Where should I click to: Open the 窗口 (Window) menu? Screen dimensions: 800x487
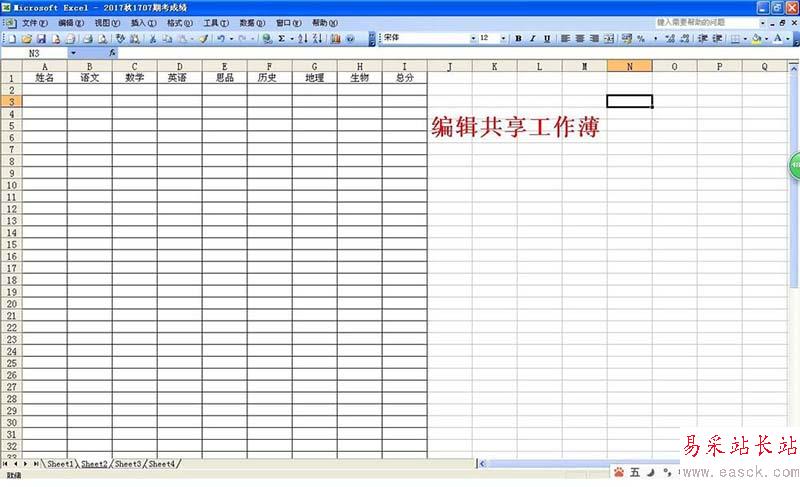[x=288, y=23]
